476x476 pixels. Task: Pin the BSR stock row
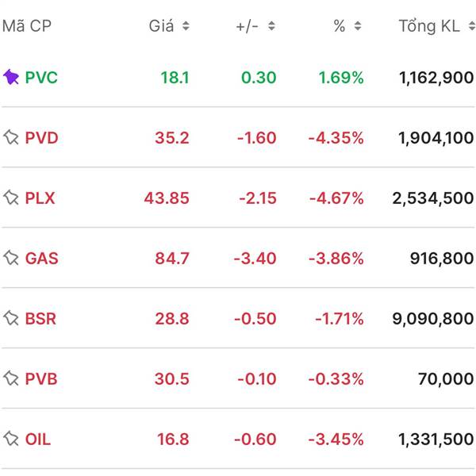11,318
